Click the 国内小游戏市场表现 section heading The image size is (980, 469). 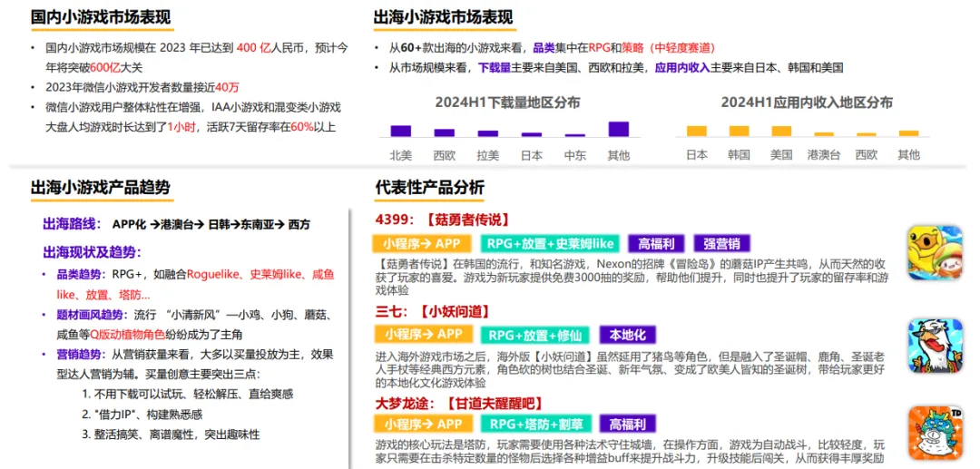point(100,17)
